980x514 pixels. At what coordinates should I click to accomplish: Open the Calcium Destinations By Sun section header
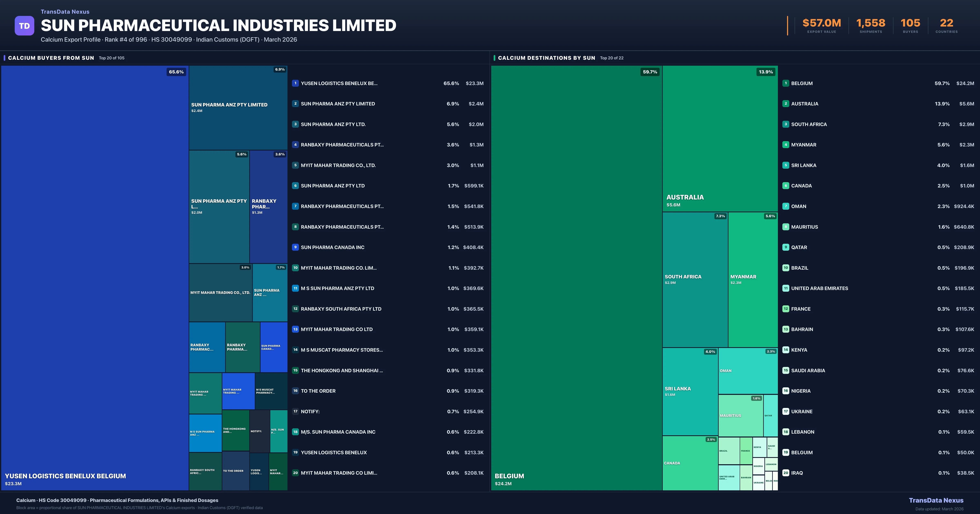[x=546, y=58]
